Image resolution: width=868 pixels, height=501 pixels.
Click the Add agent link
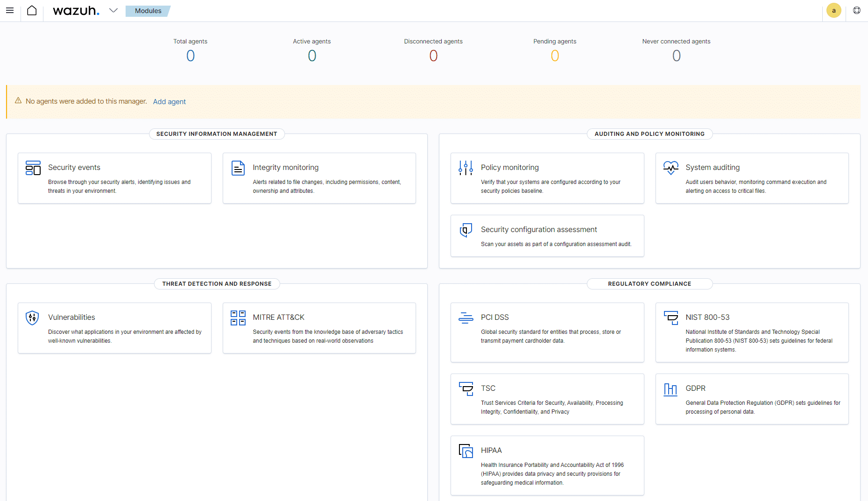click(x=169, y=101)
